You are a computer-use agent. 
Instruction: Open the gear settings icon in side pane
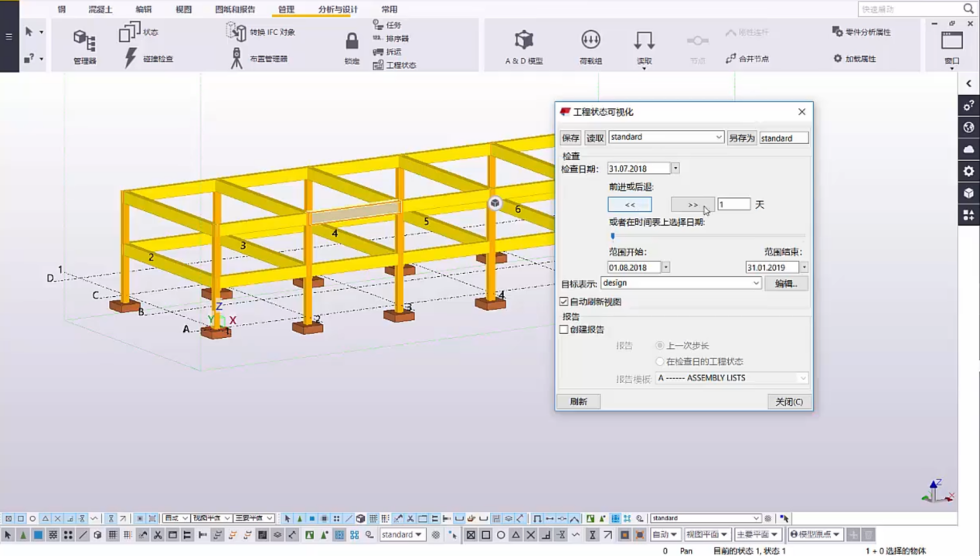969,171
